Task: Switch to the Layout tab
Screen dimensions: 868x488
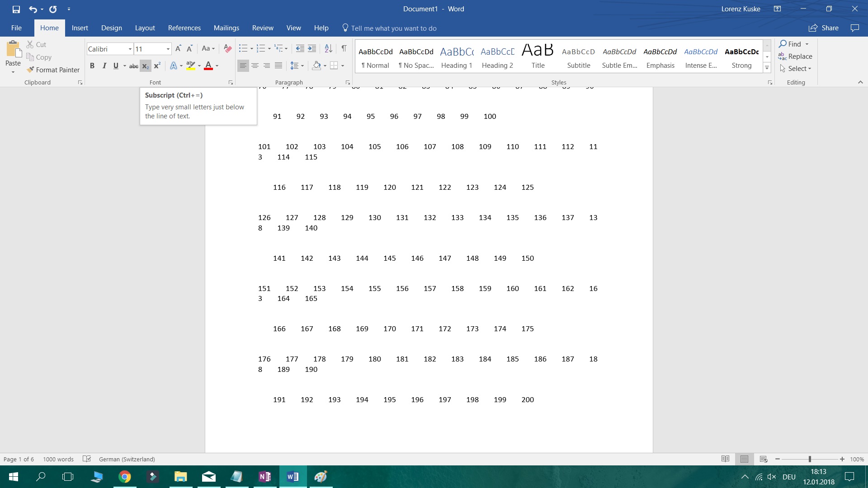Action: [x=145, y=28]
